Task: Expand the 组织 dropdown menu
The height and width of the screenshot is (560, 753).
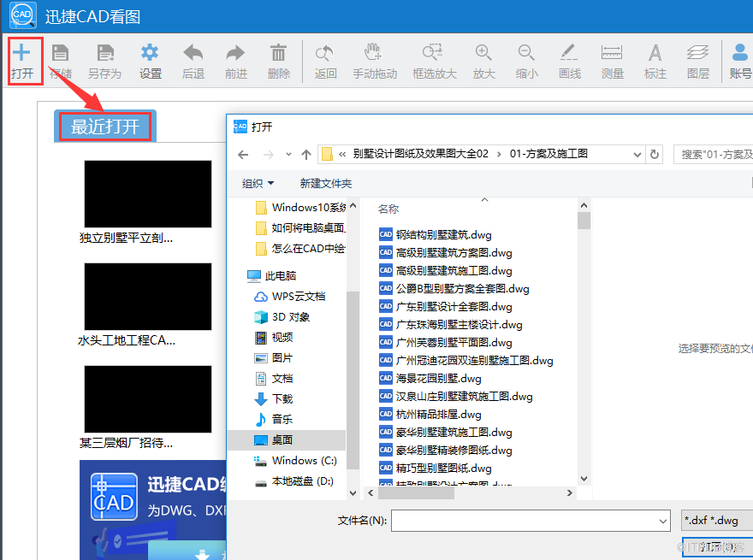Action: pos(258,183)
